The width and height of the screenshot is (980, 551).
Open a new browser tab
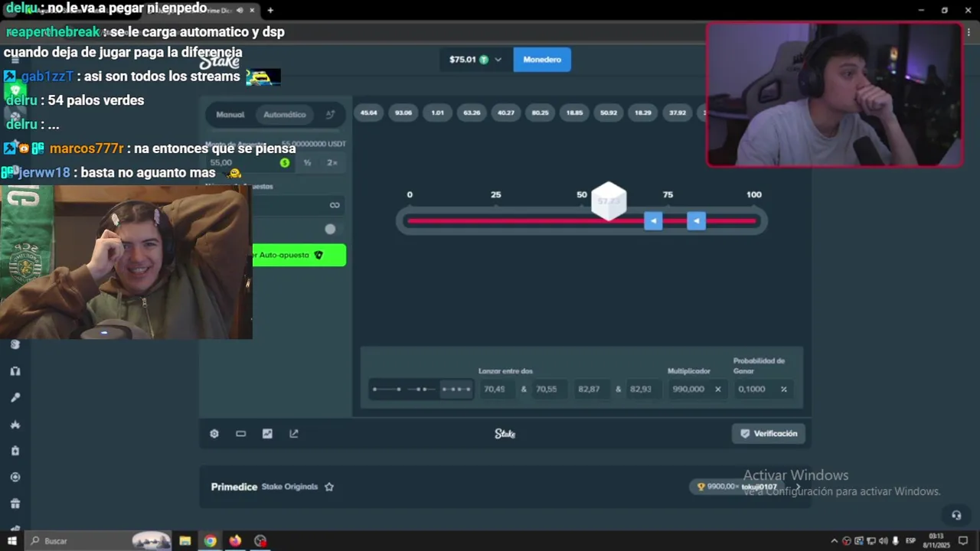click(x=270, y=10)
